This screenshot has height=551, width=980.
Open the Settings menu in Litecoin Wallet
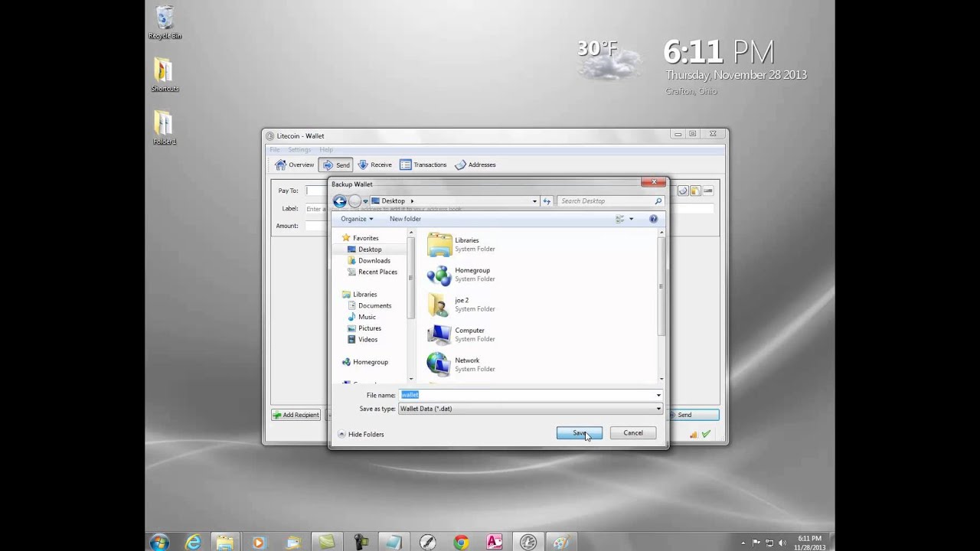(299, 149)
